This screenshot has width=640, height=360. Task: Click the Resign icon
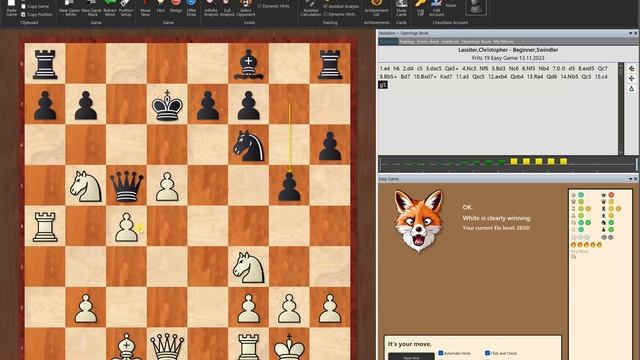coord(176,6)
